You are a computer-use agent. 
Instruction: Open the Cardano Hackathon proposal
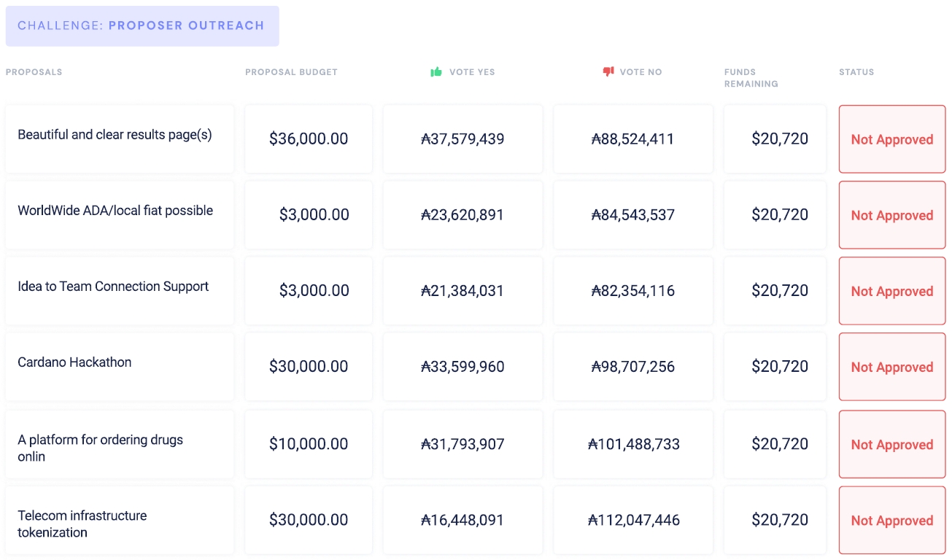click(74, 362)
